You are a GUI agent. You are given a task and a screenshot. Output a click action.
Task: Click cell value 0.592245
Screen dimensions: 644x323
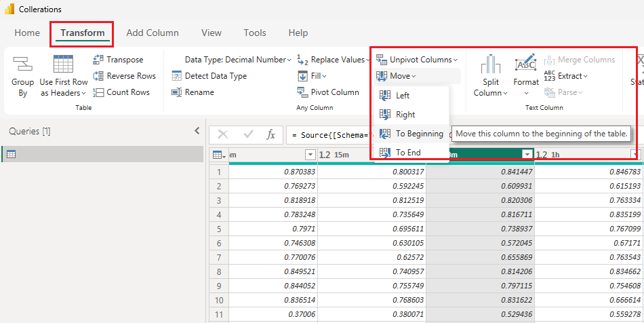click(x=408, y=186)
